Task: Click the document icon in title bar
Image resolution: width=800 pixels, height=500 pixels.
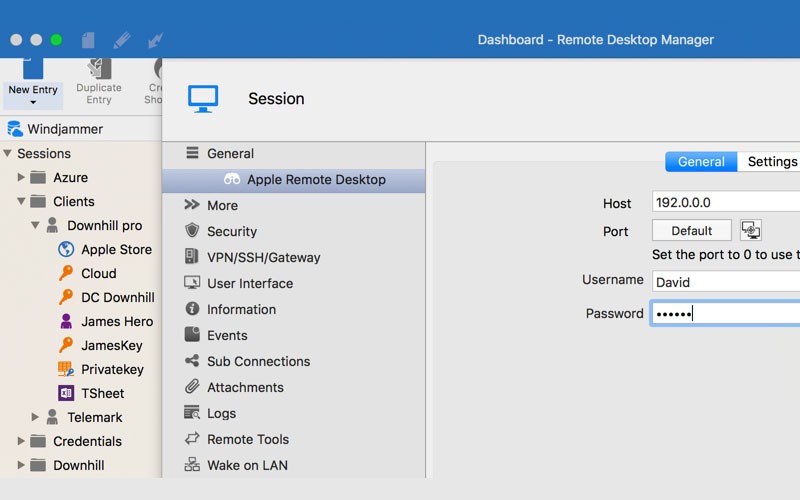Action: tap(88, 40)
